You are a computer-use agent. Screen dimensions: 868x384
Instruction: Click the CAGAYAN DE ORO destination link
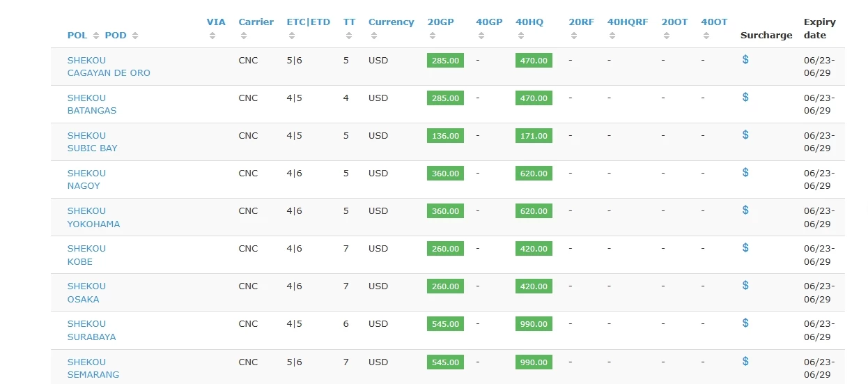(109, 73)
